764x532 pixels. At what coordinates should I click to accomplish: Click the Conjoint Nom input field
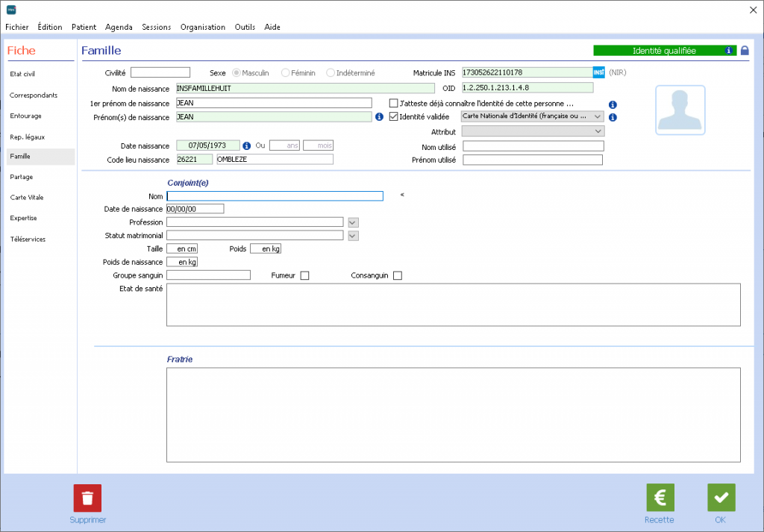275,195
